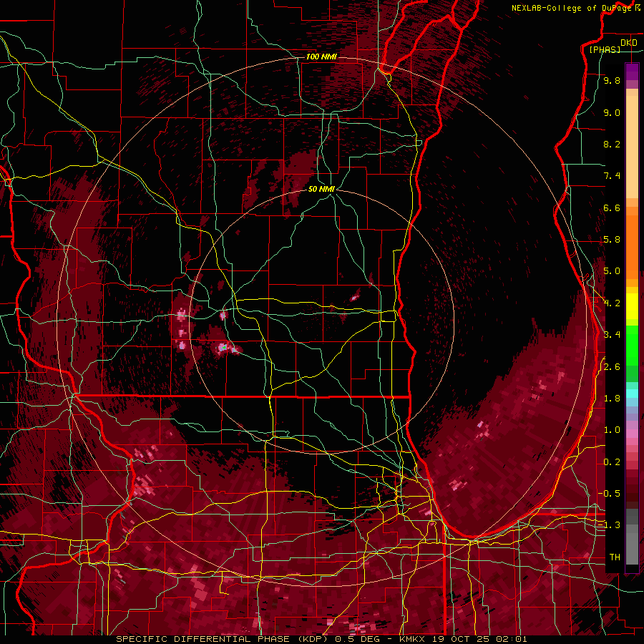Click "SPECIFIC DIFFERENTIAL PHASE" in the bottom caption
Viewport: 644px width, 644px height.
point(203,639)
